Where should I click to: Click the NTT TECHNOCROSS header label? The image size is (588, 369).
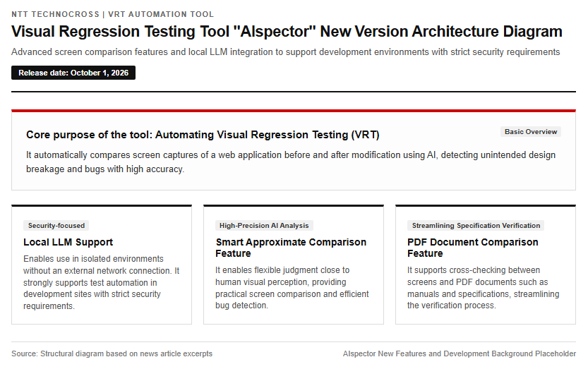click(55, 14)
